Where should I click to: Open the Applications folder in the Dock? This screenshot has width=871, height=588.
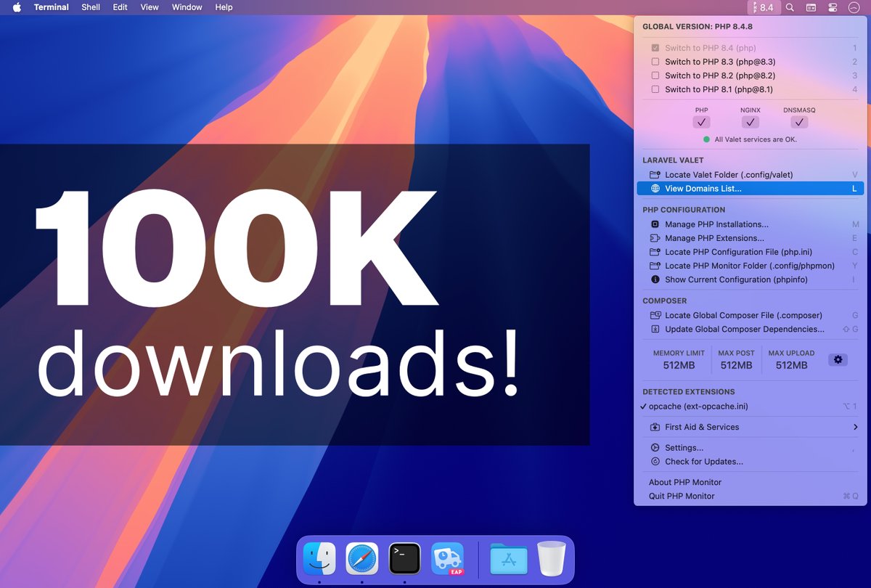tap(509, 559)
